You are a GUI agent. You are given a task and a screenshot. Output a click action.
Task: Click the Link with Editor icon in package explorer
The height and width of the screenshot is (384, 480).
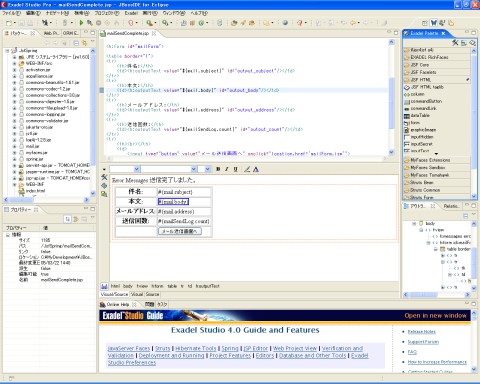84,43
